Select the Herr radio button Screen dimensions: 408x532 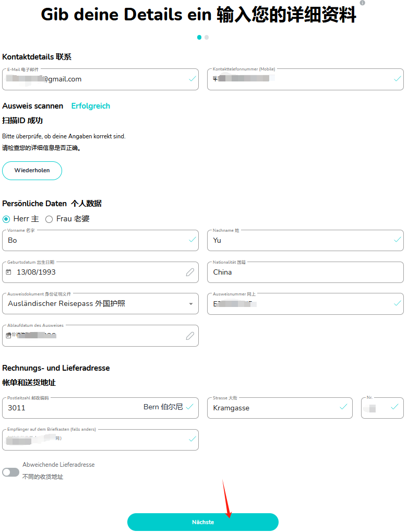coord(6,219)
